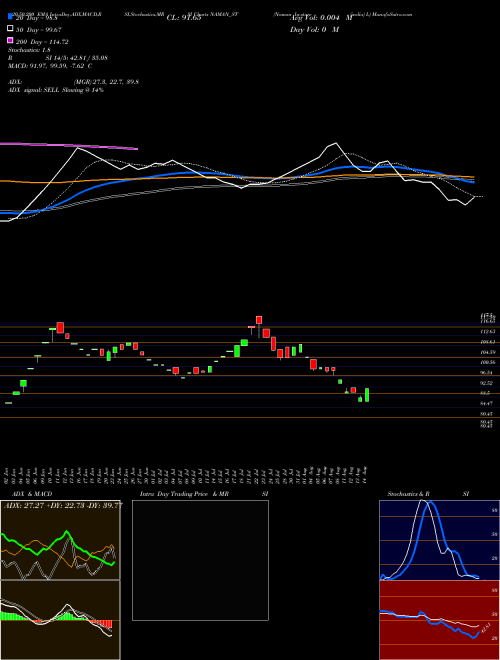Click the ADX indicator line chart panel

tap(60, 540)
